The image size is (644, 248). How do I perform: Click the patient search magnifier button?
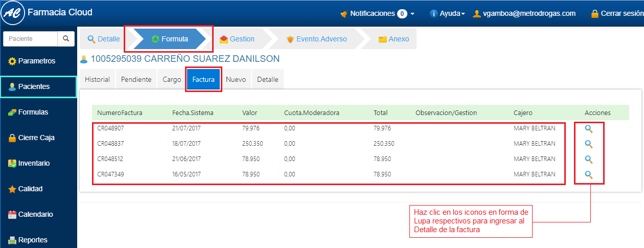[65, 39]
